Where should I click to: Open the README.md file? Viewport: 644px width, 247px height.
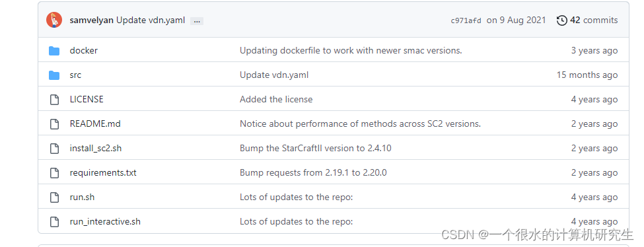95,123
